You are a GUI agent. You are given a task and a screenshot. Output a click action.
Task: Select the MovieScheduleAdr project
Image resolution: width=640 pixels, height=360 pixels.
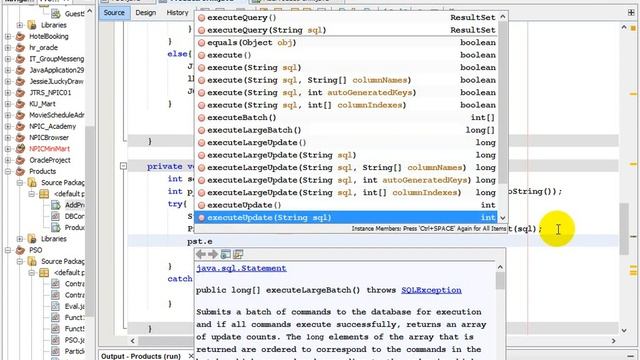coord(57,115)
